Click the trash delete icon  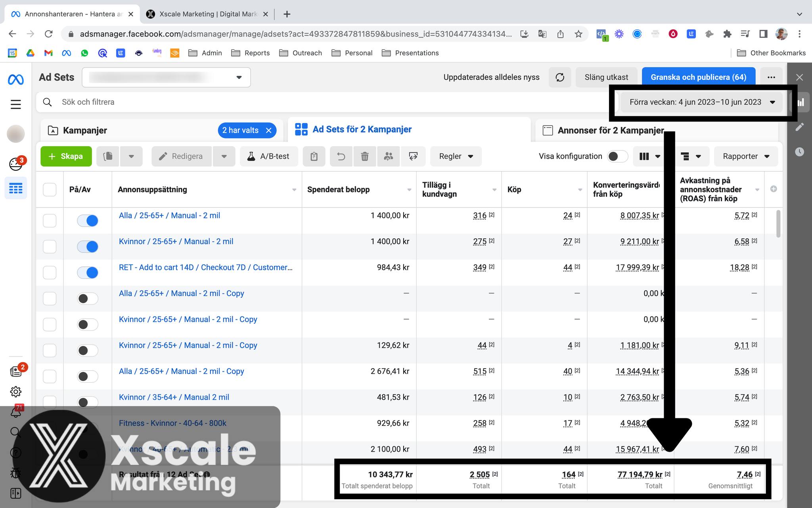365,156
